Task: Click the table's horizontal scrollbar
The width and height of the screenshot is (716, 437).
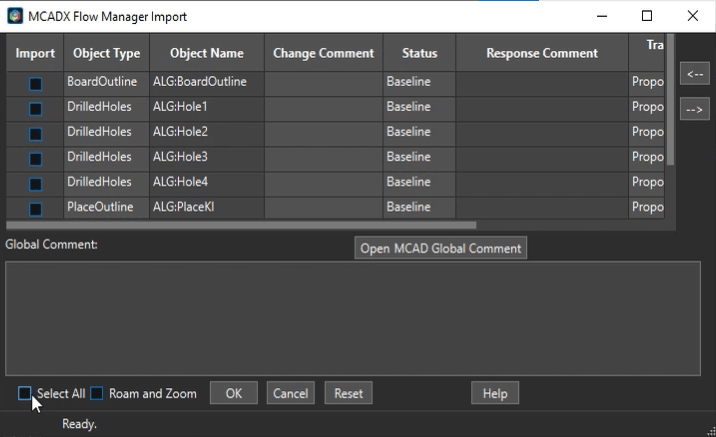Action: (x=241, y=225)
